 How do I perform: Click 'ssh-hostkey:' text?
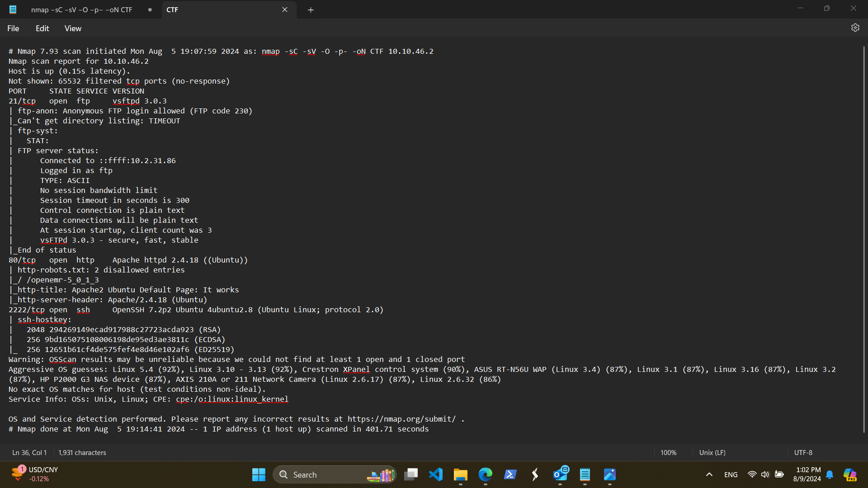44,319
